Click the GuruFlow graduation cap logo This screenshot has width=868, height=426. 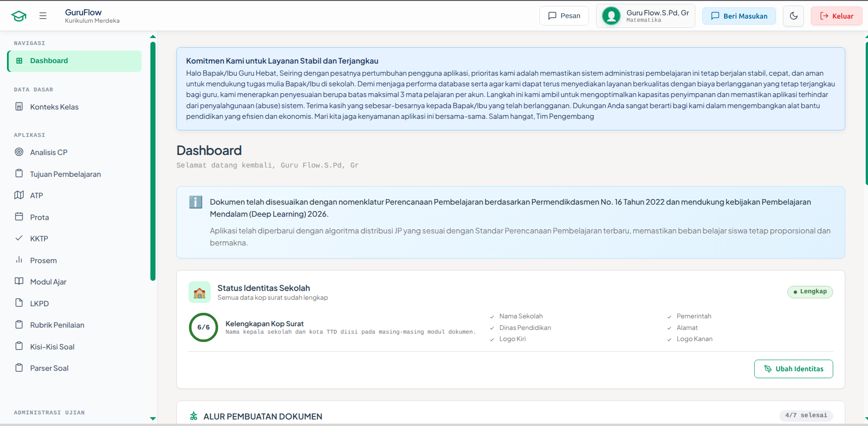[19, 16]
